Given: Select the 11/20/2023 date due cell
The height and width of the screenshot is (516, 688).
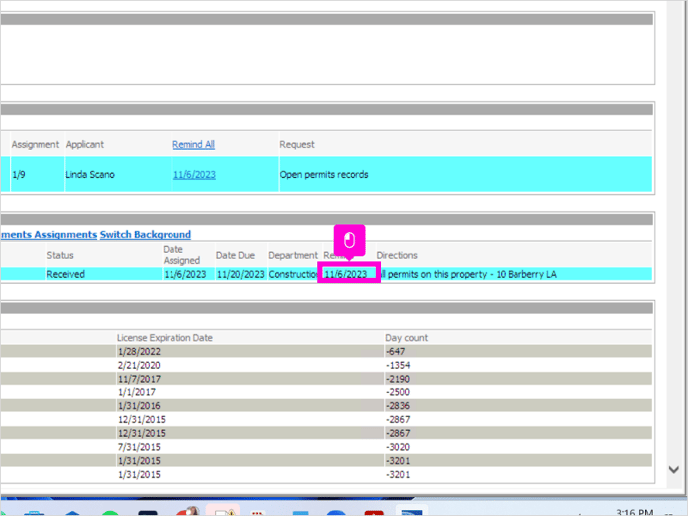Looking at the screenshot, I should 240,275.
